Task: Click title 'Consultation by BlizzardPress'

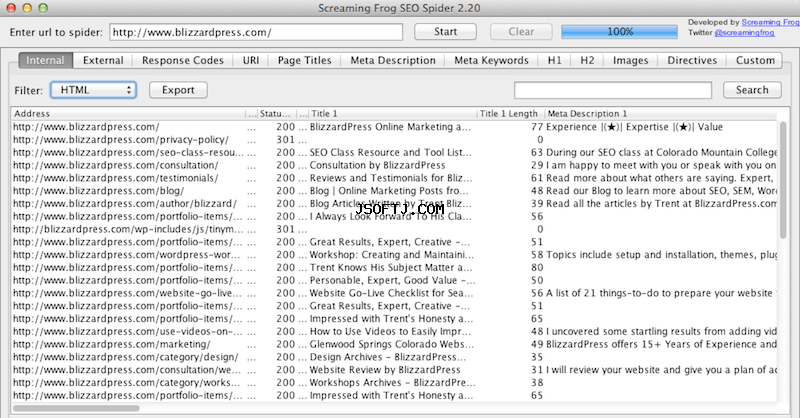Action: [377, 165]
